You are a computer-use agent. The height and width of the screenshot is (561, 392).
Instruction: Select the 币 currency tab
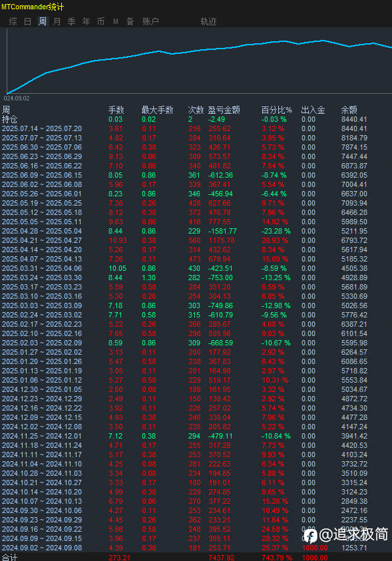coord(101,21)
